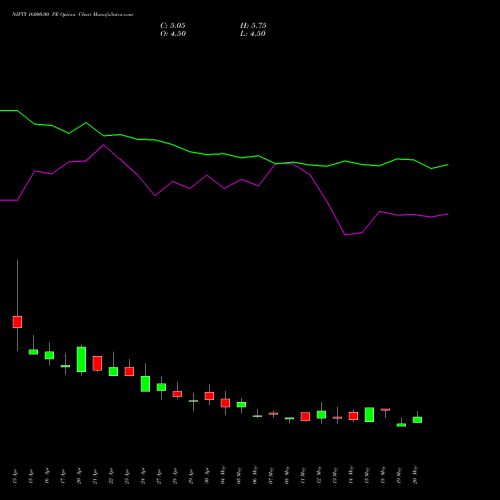Click the red candlestick for 21 Apr
Image resolution: width=500 pixels, height=500 pixels.
pos(97,363)
